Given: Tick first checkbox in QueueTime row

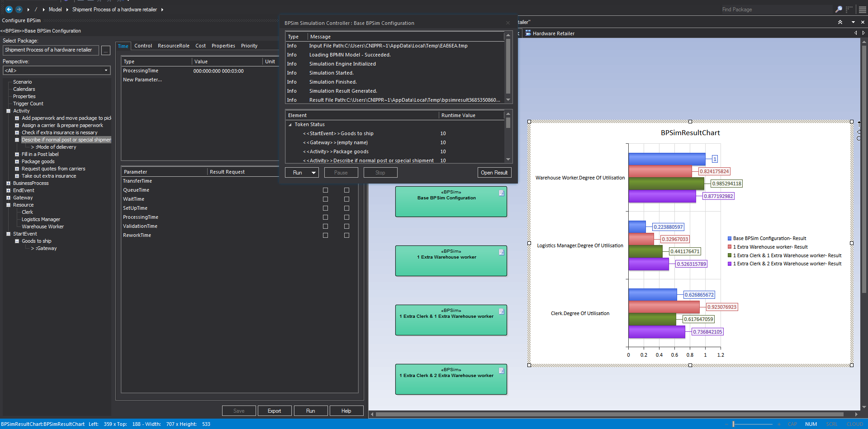Looking at the screenshot, I should click(325, 190).
